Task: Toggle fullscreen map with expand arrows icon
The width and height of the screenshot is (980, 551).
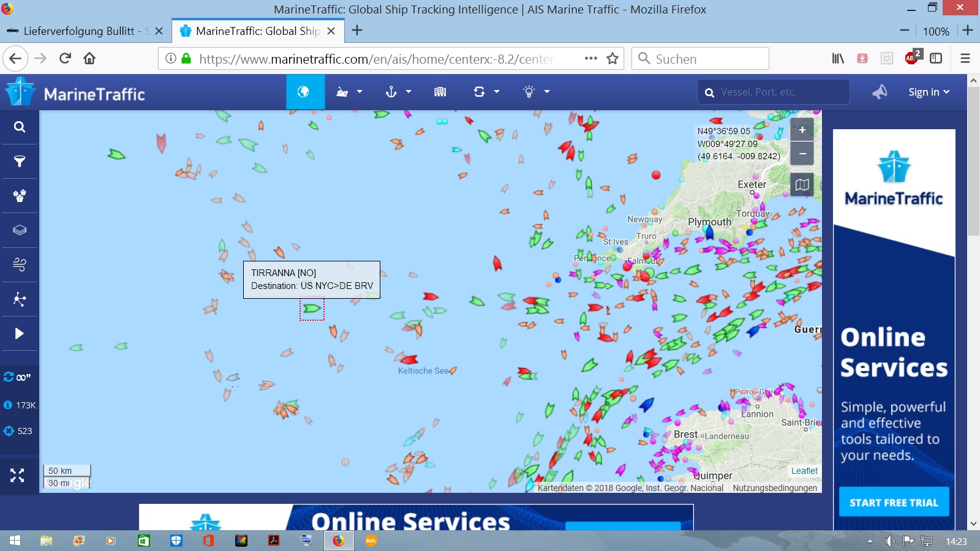Action: pyautogui.click(x=18, y=475)
